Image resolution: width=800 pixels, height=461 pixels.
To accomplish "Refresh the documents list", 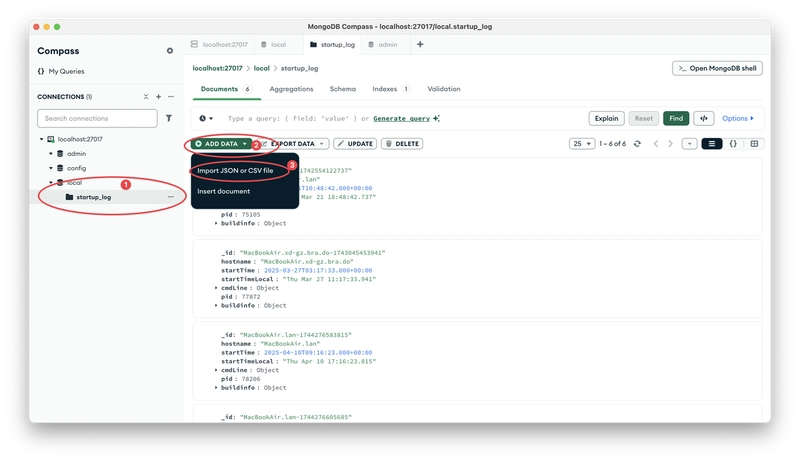I will click(x=637, y=144).
